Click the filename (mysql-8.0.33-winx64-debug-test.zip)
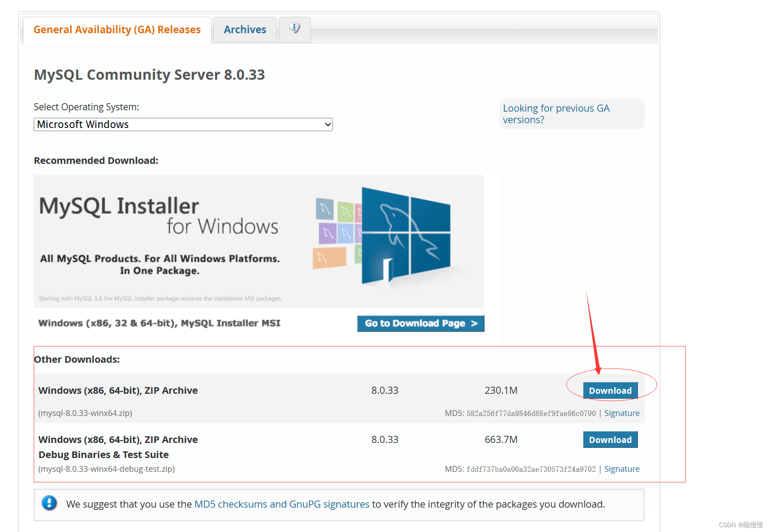The height and width of the screenshot is (532, 770). coord(106,469)
